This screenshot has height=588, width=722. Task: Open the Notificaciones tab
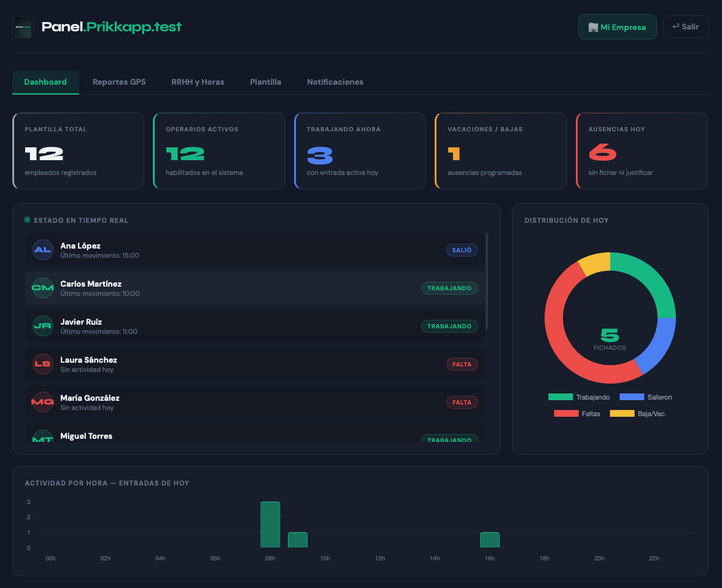(335, 82)
